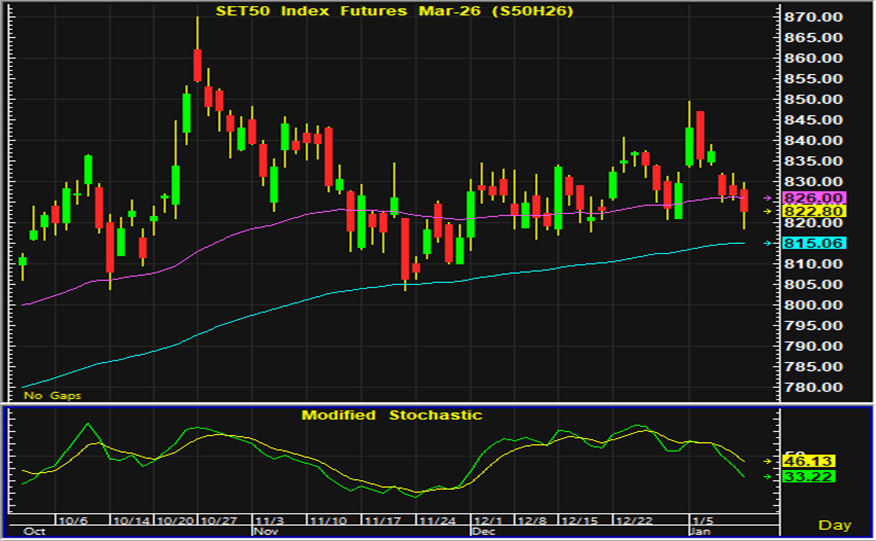Click the Nov month label on axis
Screen dimensions: 876x541
264,532
